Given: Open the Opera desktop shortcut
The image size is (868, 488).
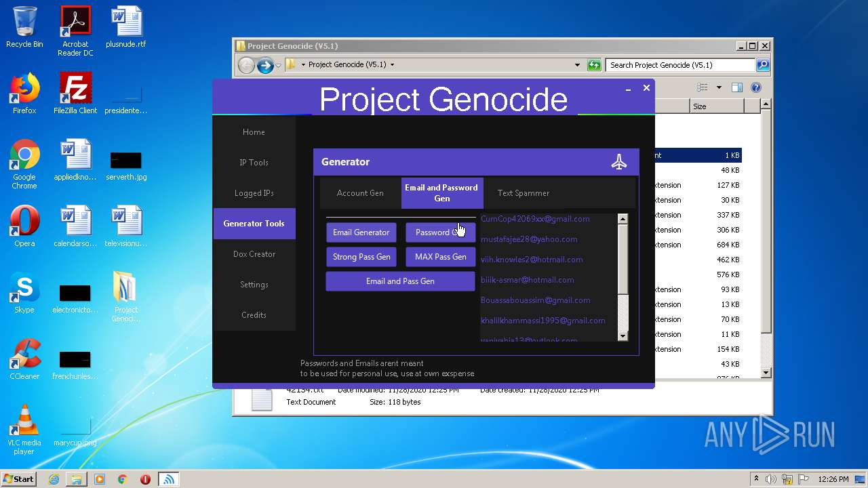Looking at the screenshot, I should (x=24, y=226).
